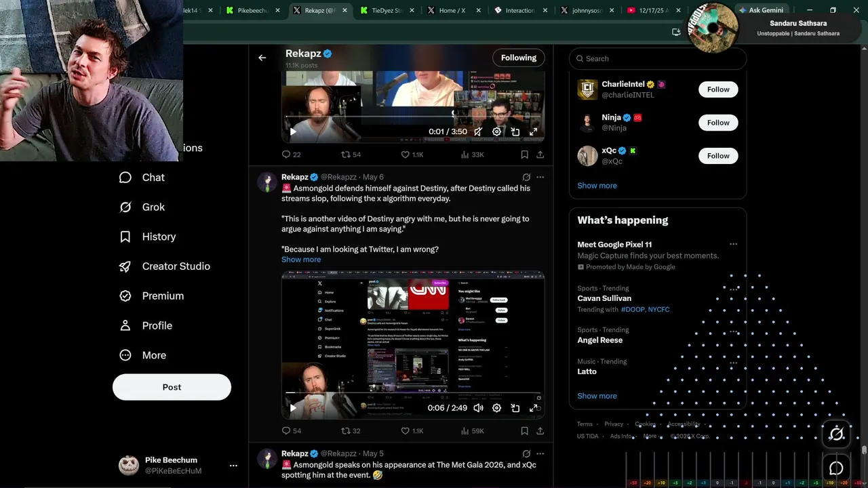This screenshot has width=868, height=488.
Task: Follow xQc
Action: 718,156
